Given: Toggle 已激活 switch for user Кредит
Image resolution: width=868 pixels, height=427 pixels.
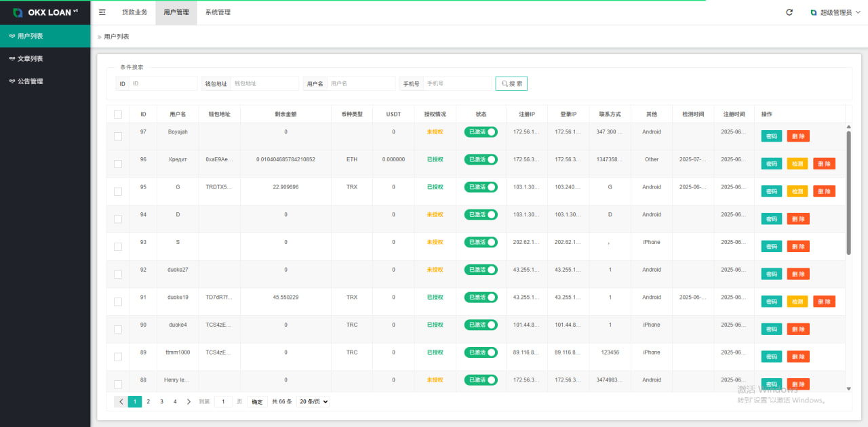Looking at the screenshot, I should pos(481,159).
